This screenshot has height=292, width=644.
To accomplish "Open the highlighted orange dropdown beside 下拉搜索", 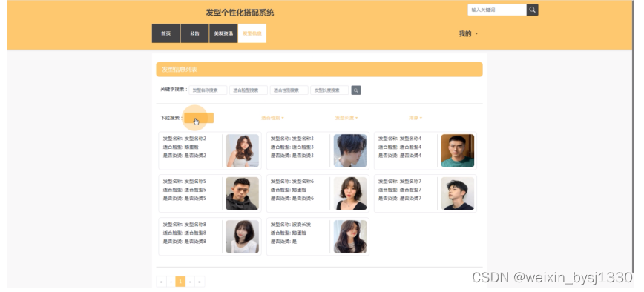I will pyautogui.click(x=199, y=118).
